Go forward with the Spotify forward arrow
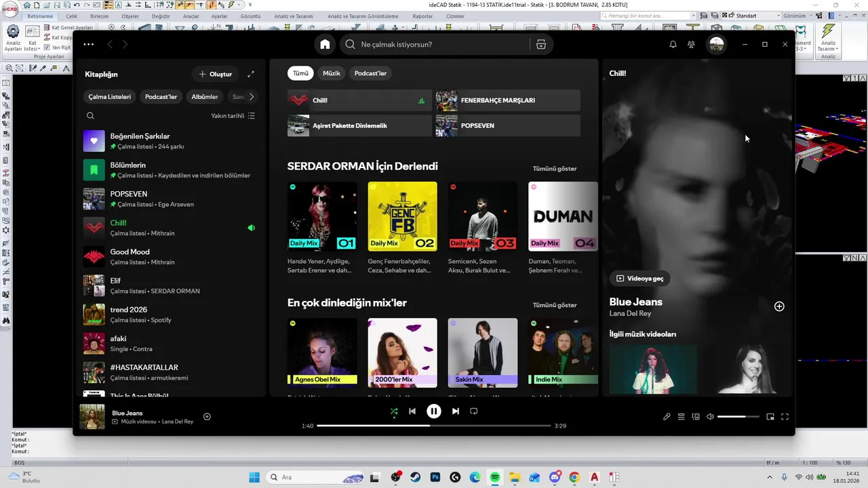 [125, 44]
